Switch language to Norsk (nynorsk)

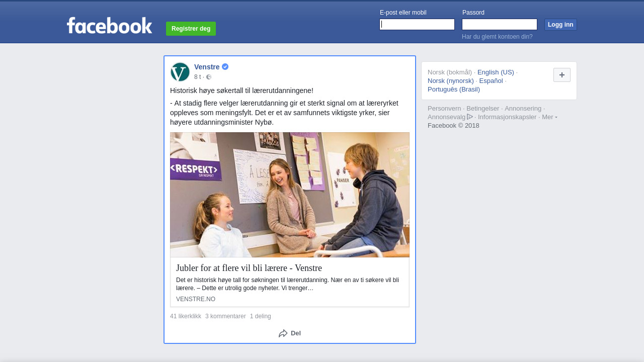[451, 80]
